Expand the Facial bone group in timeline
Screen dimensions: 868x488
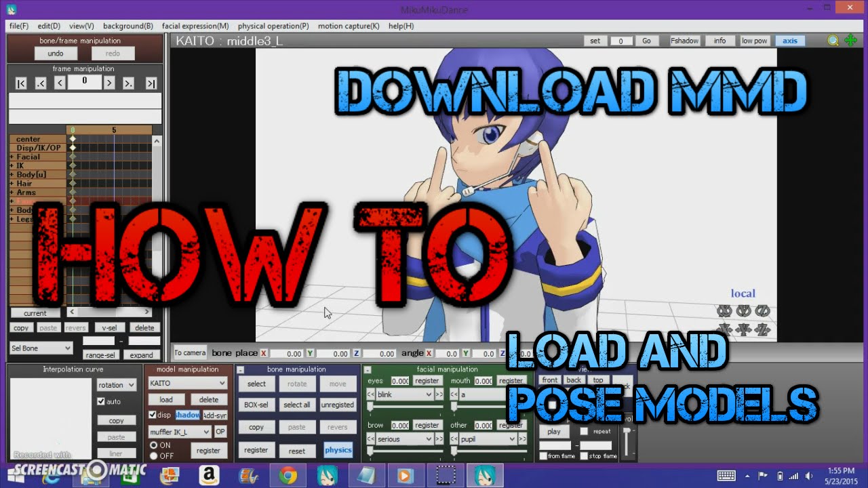click(x=12, y=157)
